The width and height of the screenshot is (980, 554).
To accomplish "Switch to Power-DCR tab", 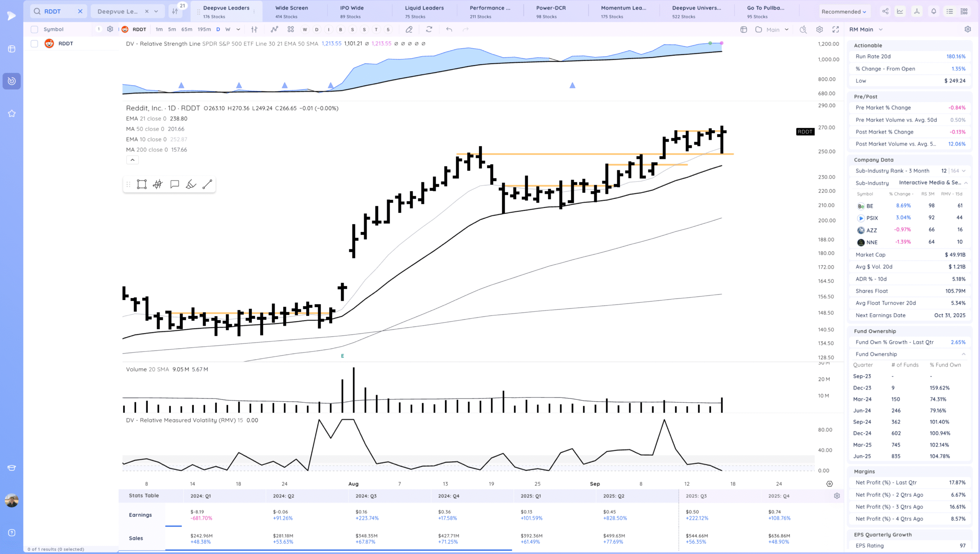I will pyautogui.click(x=551, y=11).
